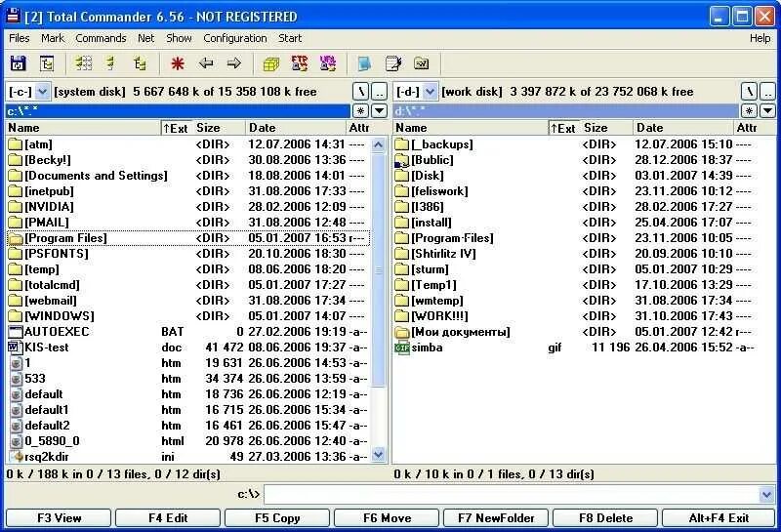This screenshot has height=532, width=781.
Task: Click the F5 Copy button
Action: 277,518
